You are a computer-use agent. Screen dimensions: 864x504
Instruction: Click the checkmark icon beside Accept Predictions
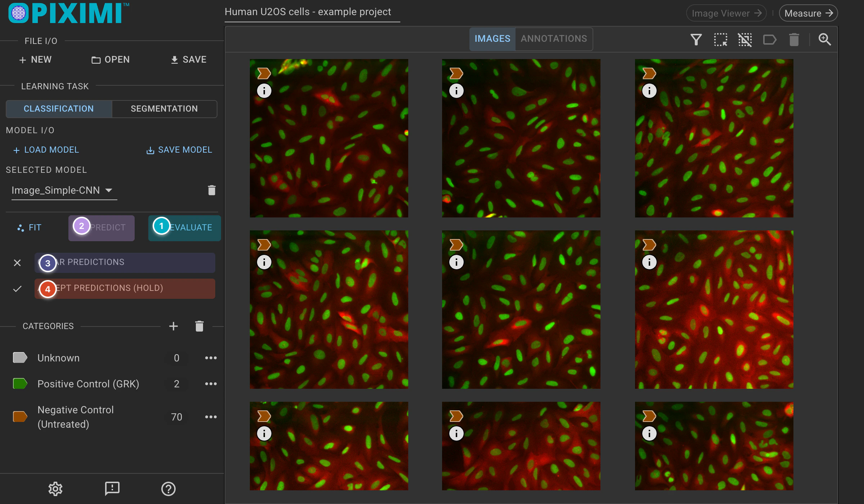[17, 289]
